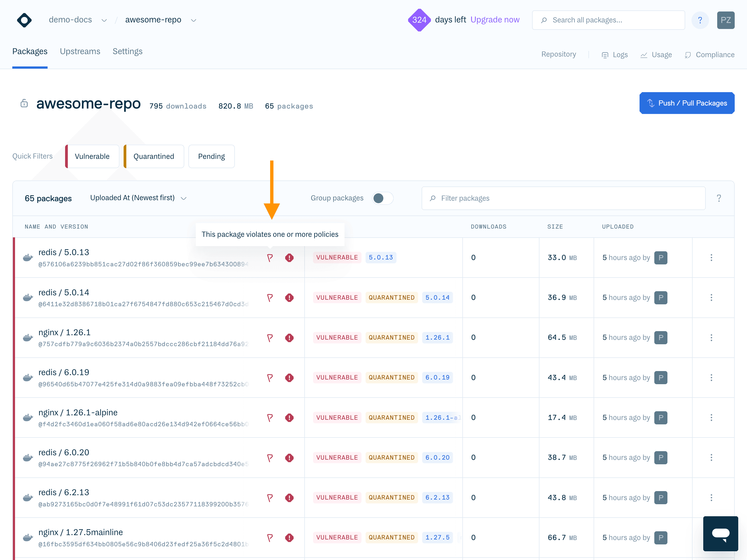Switch to the Upstreams tab
747x560 pixels.
coord(80,51)
